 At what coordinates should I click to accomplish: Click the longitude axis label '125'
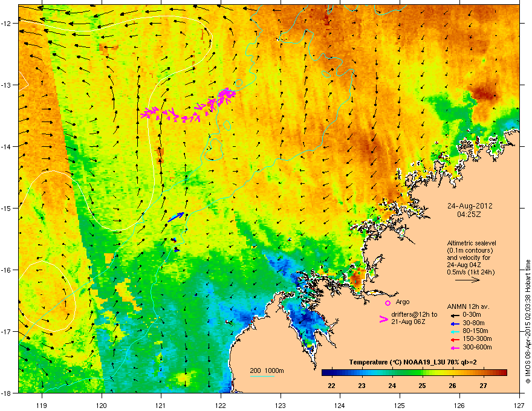coord(400,405)
